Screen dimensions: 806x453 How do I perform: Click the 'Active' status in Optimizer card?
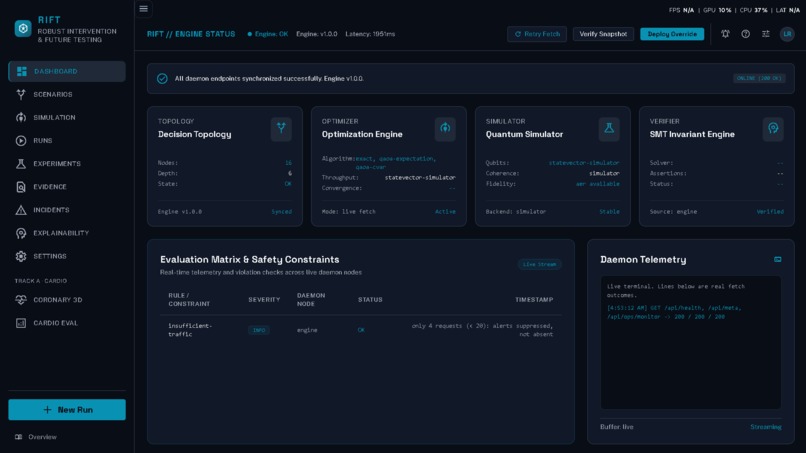coord(445,212)
